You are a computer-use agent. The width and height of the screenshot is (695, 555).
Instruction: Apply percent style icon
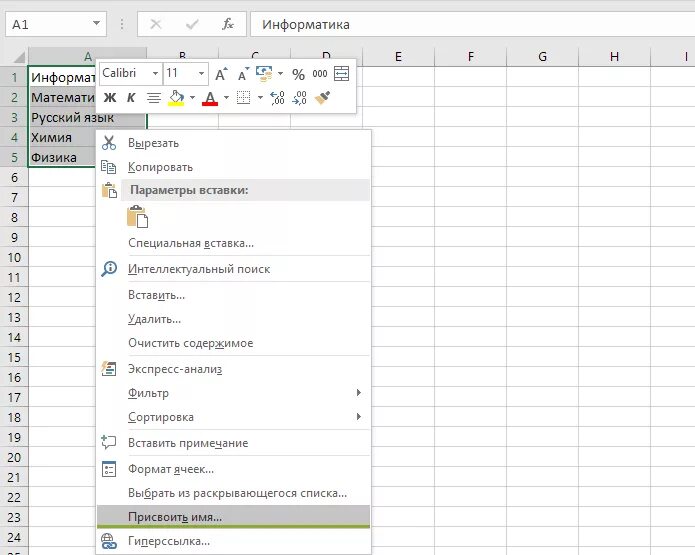point(298,74)
